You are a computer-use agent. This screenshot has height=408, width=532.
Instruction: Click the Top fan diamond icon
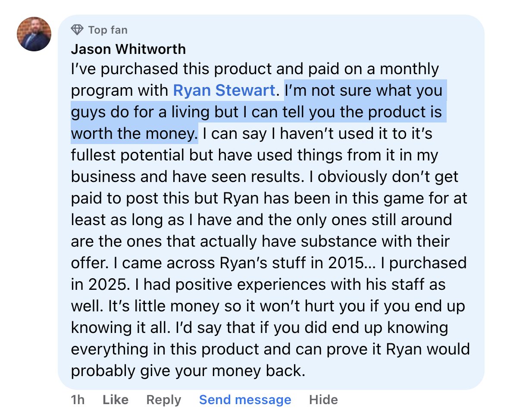click(77, 30)
